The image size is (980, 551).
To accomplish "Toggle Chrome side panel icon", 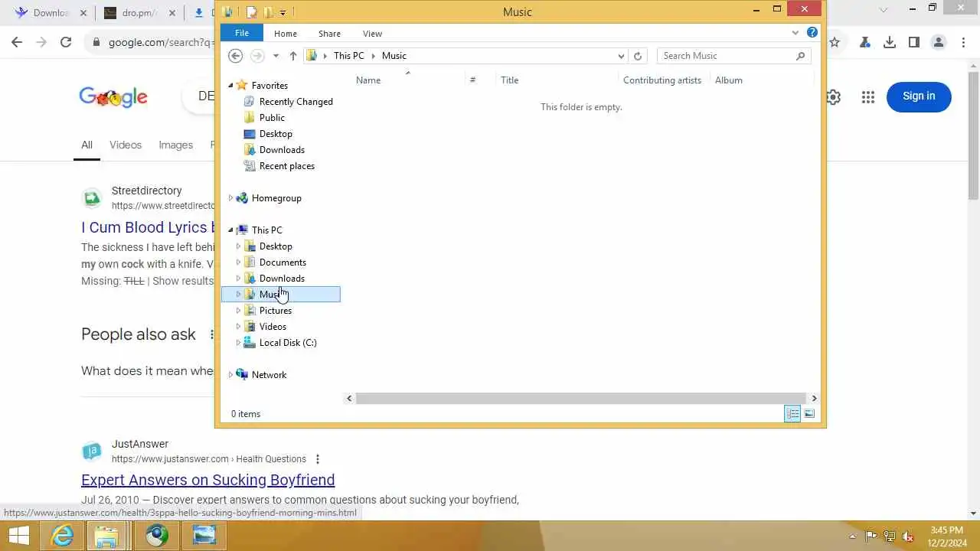I will click(x=914, y=43).
